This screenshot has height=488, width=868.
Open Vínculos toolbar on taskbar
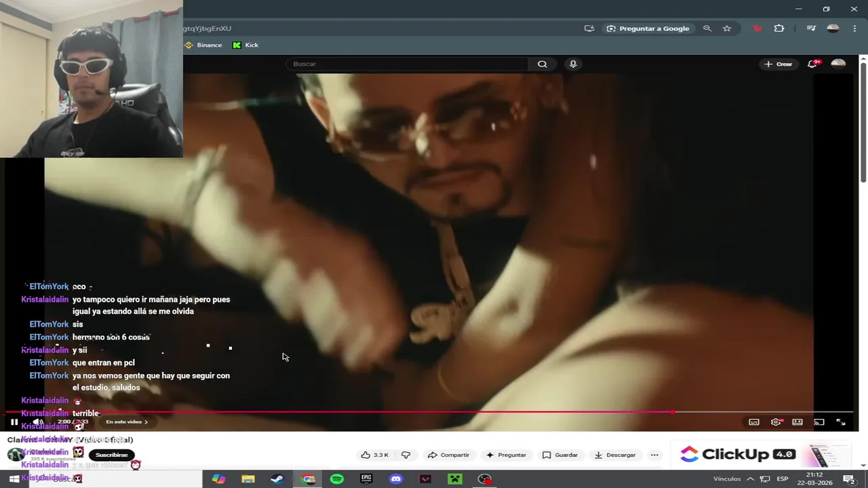pyautogui.click(x=727, y=479)
